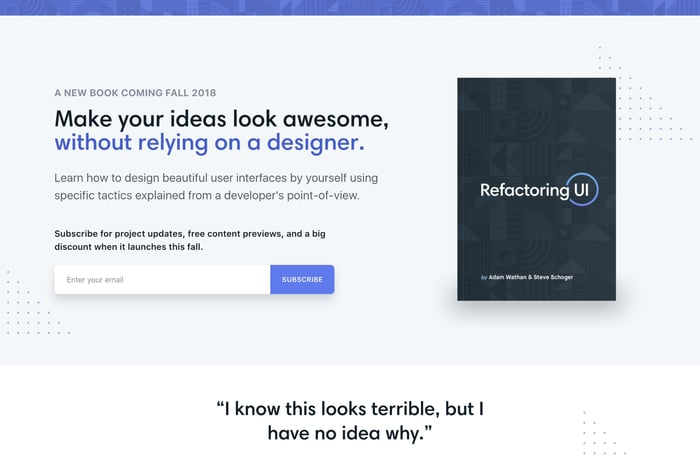Click the paragraph starting 'Learn how to design'
Viewport: 700px width, 460px height.
(216, 187)
